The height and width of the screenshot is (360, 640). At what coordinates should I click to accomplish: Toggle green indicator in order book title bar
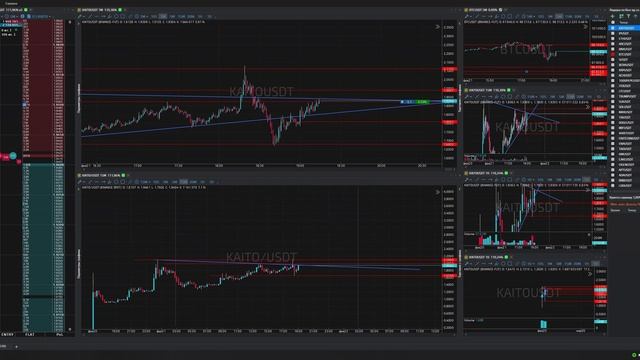26,10
